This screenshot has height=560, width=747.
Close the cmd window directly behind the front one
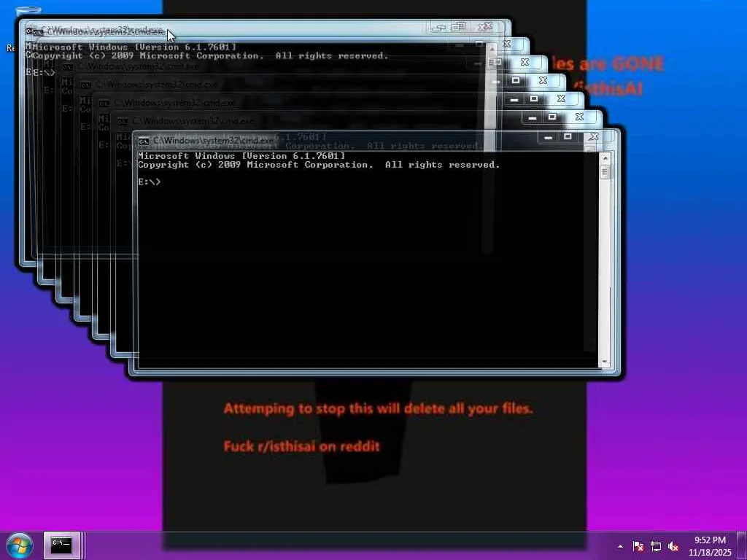579,117
